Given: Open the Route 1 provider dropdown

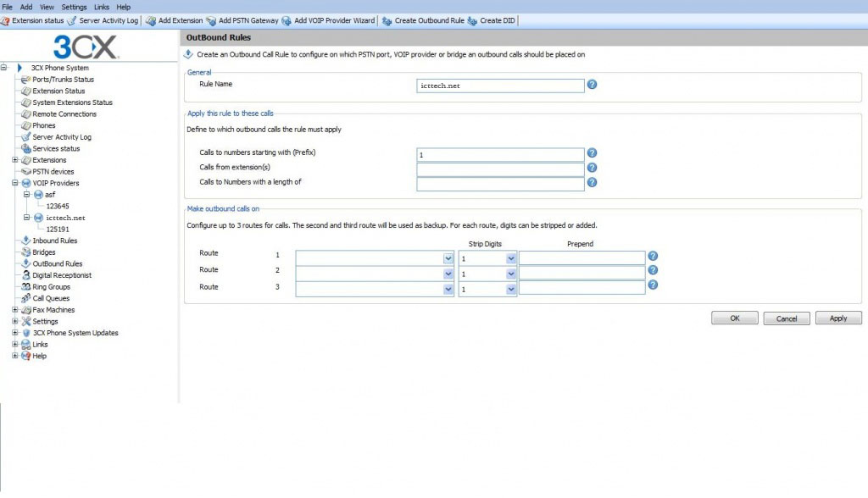Looking at the screenshot, I should tap(448, 257).
